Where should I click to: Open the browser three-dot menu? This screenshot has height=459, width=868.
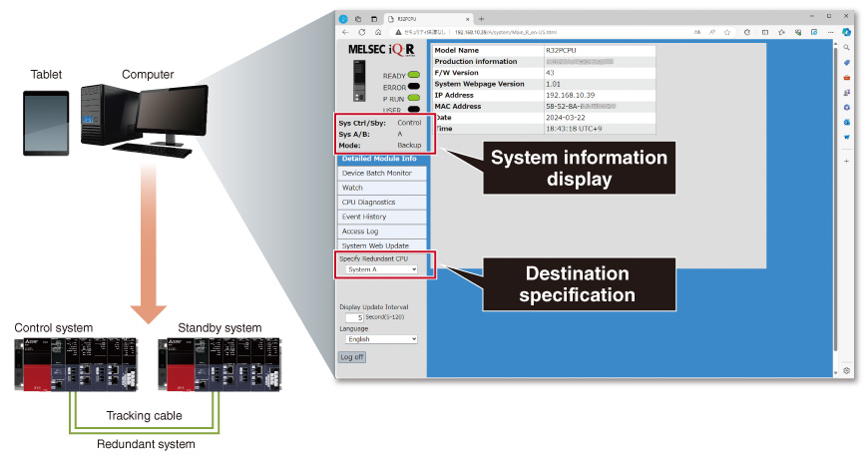coord(830,32)
